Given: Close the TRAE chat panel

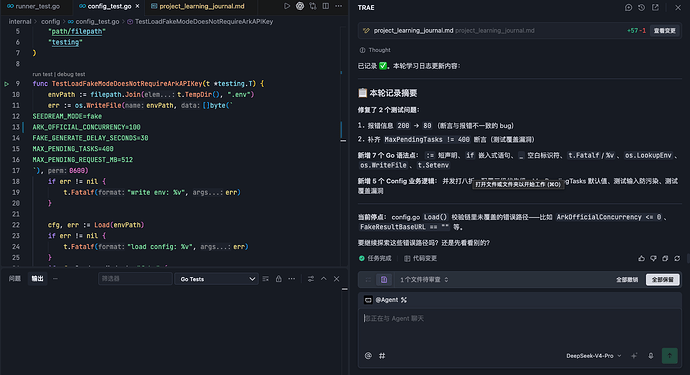Looking at the screenshot, I should [678, 7].
